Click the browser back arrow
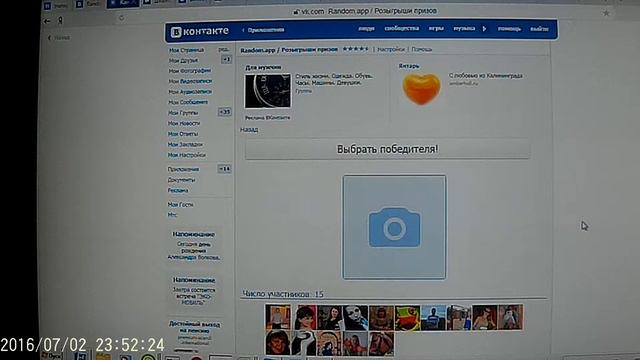640x360 pixels. (47, 21)
